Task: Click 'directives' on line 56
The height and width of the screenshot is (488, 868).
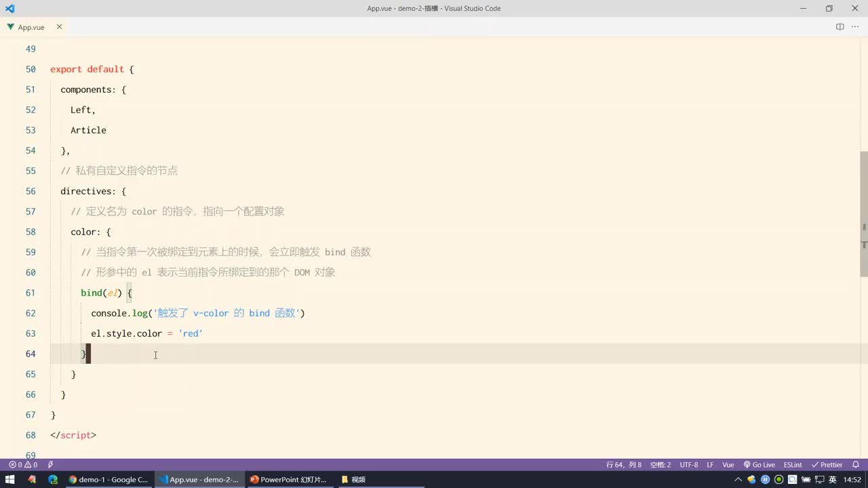Action: pyautogui.click(x=85, y=191)
